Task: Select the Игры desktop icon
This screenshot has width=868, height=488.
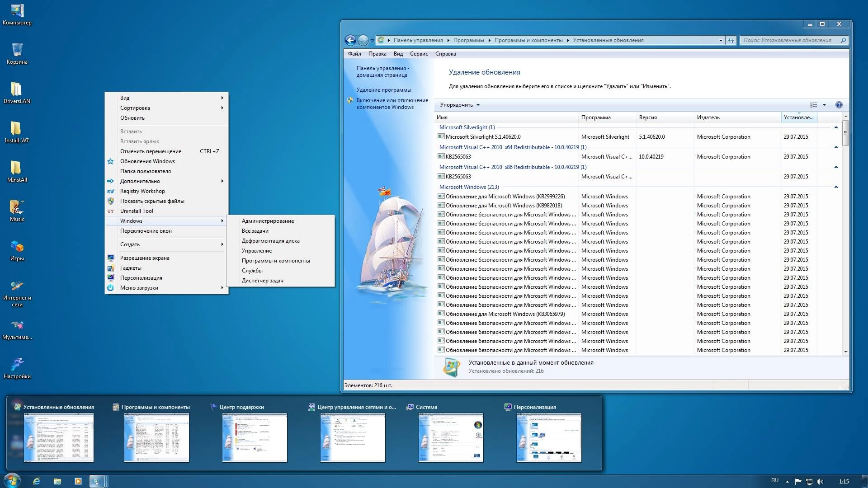Action: click(x=17, y=250)
